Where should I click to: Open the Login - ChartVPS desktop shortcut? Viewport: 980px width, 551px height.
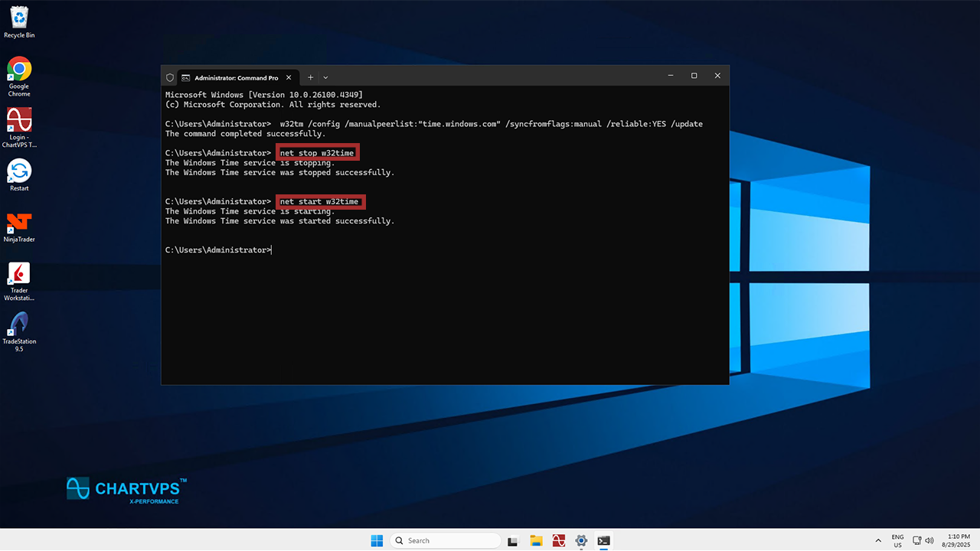(x=19, y=121)
